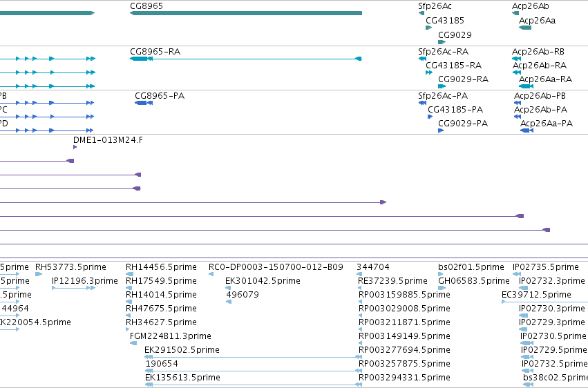Click the DME1-013M24.F clone label
This screenshot has width=588, height=388.
tap(108, 140)
